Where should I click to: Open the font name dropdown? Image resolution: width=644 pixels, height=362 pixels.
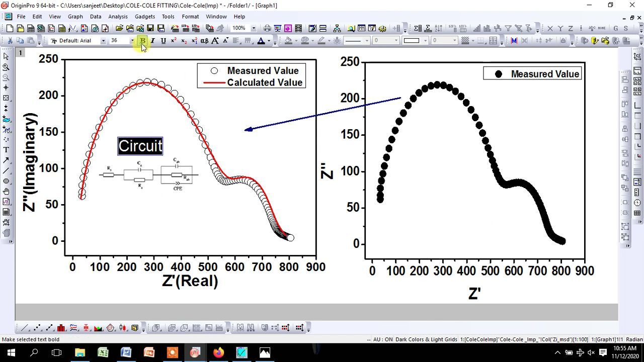[x=103, y=41]
